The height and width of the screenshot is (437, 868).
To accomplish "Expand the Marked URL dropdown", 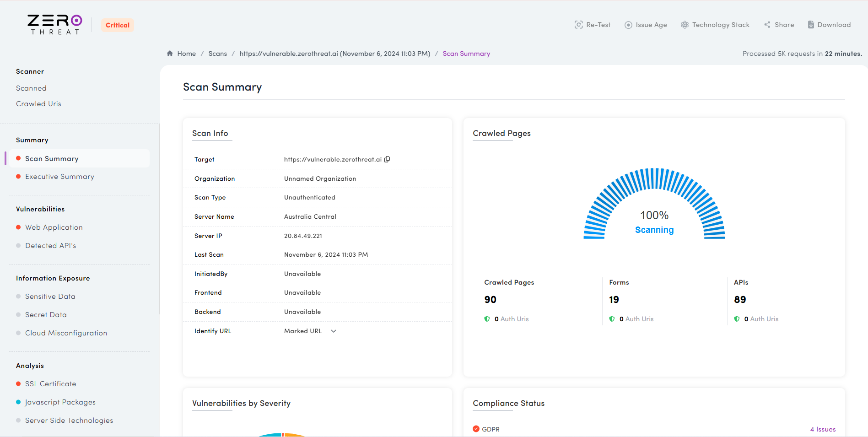I will point(310,330).
